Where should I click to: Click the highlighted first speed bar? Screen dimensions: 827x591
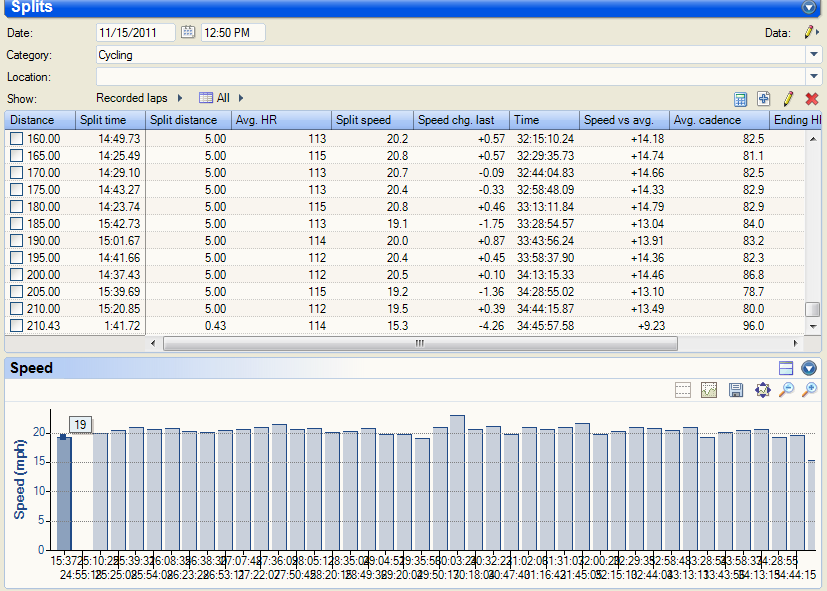click(x=64, y=493)
